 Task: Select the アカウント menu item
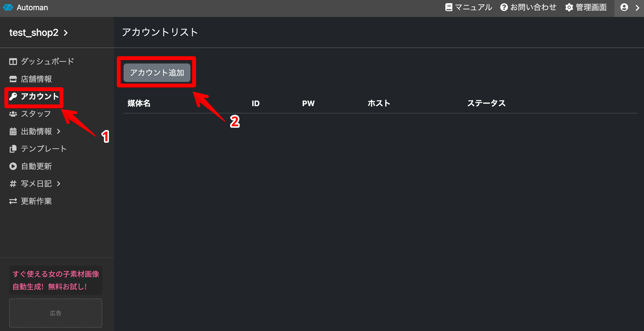[34, 96]
